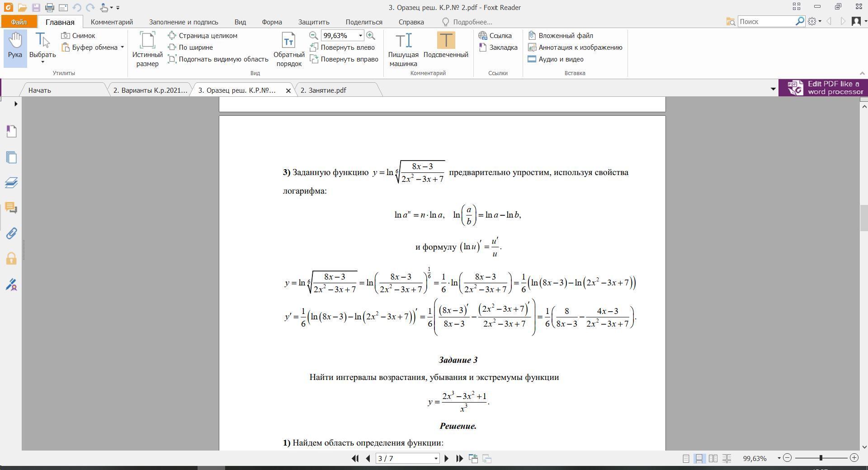Click the Snapshot (Снимок) tool
The height and width of the screenshot is (470, 868).
[79, 36]
